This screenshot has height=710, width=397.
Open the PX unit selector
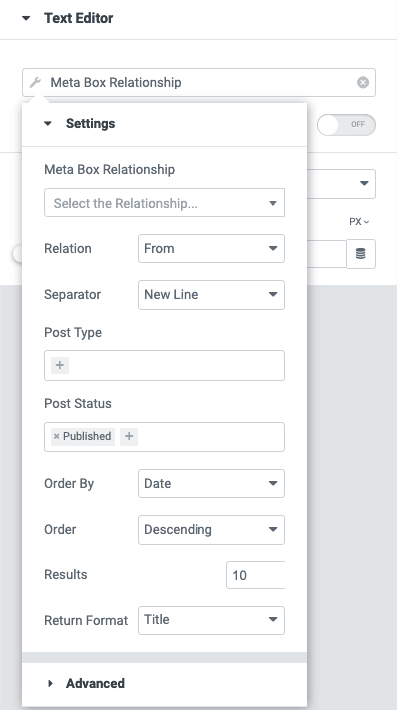pyautogui.click(x=359, y=222)
